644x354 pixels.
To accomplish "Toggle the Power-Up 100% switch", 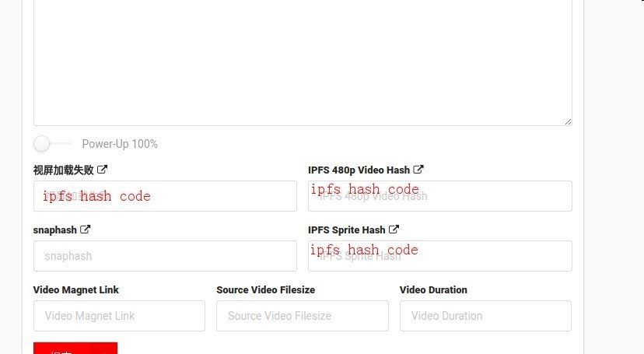I will coord(52,144).
